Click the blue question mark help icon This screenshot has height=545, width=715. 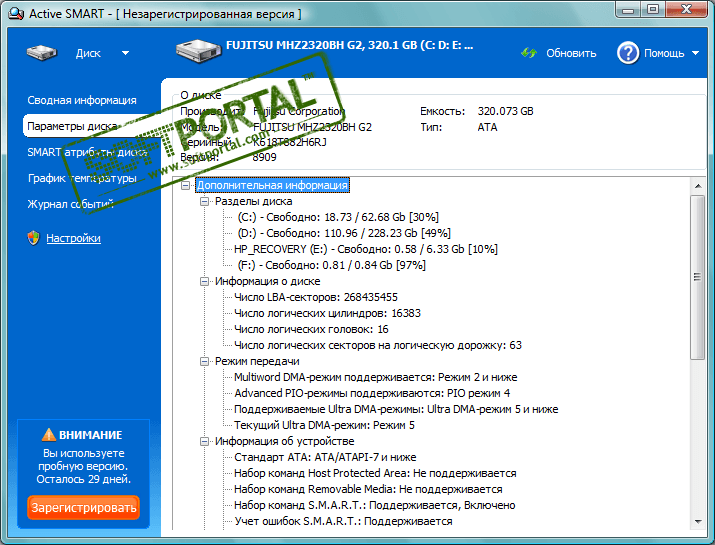point(628,53)
